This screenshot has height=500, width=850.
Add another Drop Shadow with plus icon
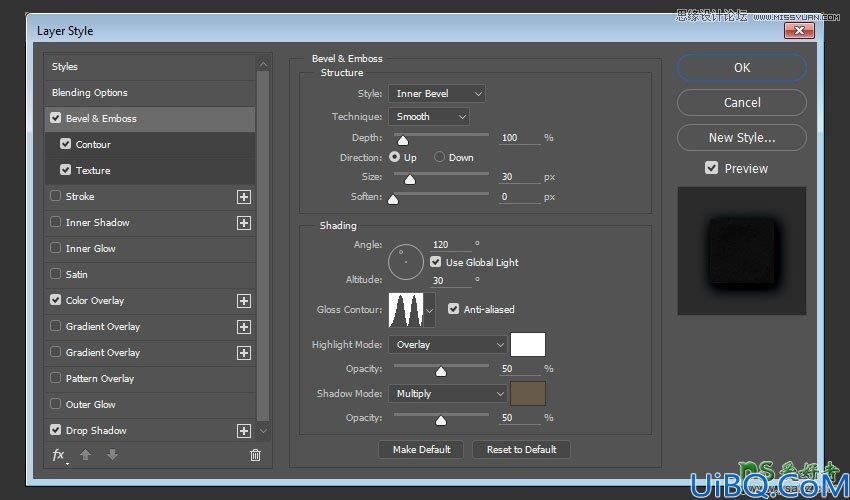coord(244,431)
